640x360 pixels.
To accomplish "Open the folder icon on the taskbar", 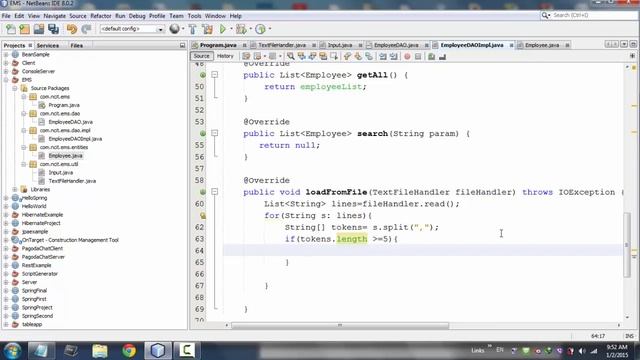I will [x=100, y=351].
